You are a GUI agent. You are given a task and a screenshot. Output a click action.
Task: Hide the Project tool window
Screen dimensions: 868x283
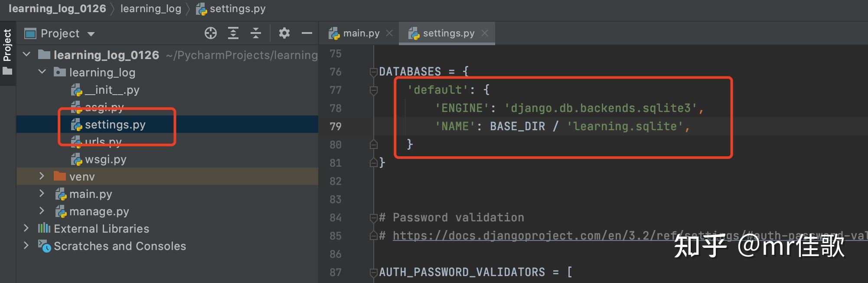click(x=307, y=33)
